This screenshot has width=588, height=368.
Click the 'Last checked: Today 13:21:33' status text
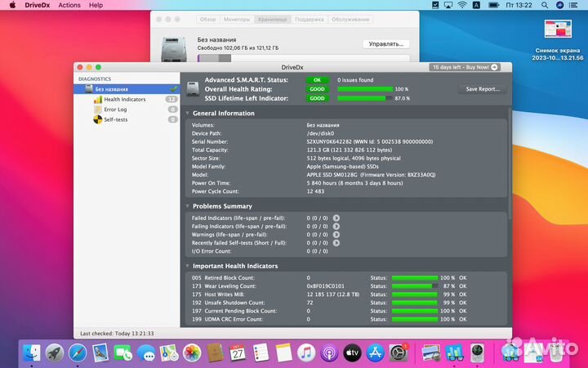point(117,334)
